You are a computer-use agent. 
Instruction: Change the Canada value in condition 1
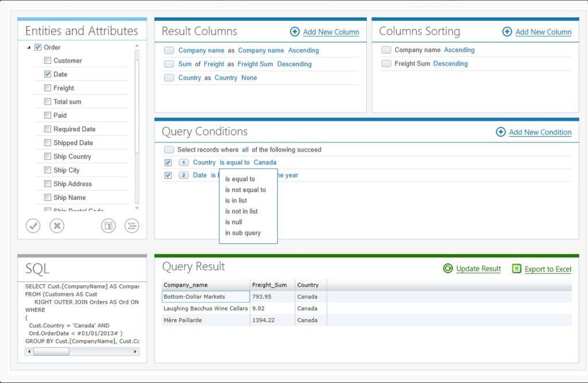[265, 163]
